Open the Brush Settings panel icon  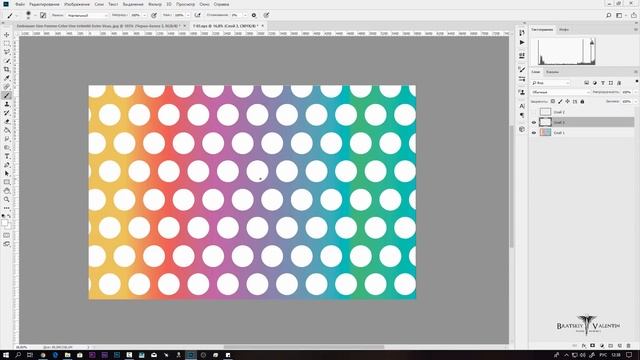pyautogui.click(x=522, y=70)
